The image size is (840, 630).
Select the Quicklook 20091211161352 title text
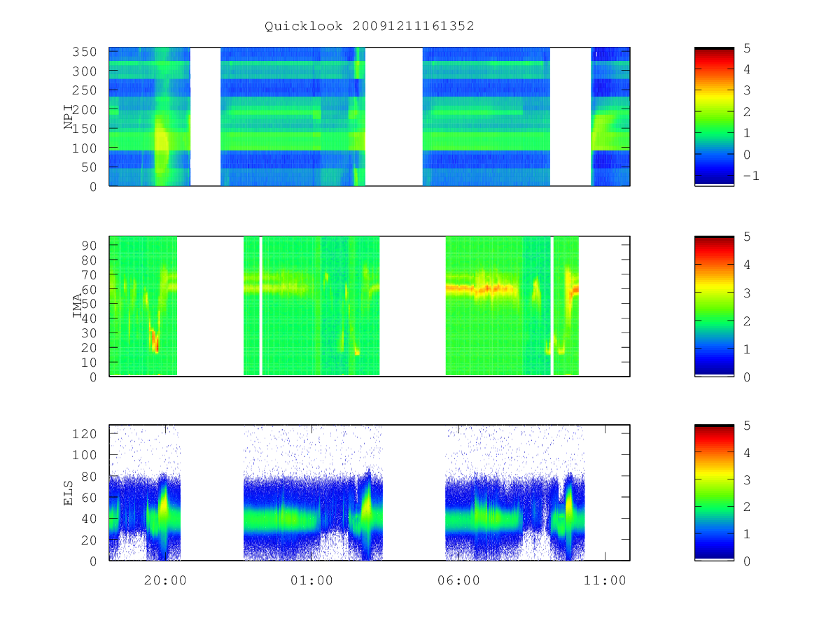click(369, 27)
